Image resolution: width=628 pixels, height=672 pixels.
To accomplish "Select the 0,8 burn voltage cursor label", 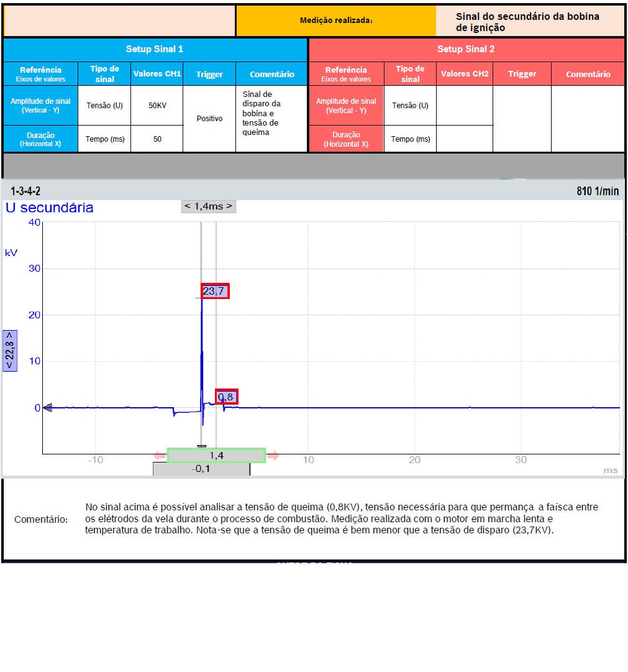I will [227, 397].
